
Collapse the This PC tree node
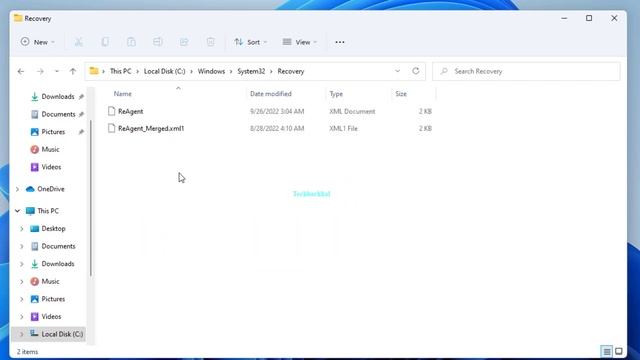[x=17, y=211]
